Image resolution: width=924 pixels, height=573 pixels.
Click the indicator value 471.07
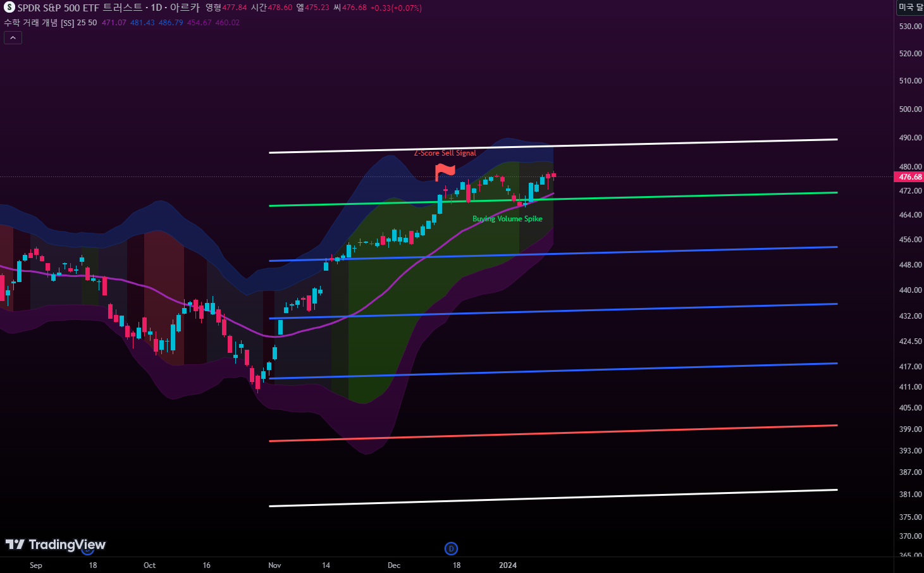click(114, 23)
